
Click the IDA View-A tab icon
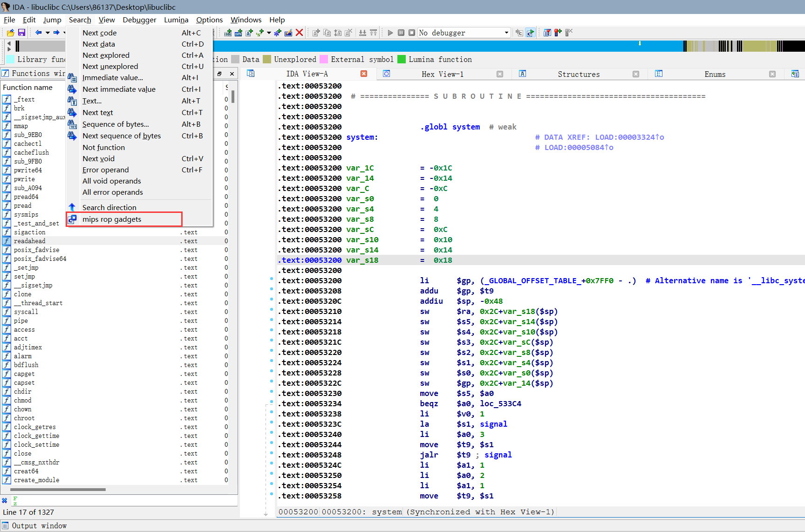251,74
